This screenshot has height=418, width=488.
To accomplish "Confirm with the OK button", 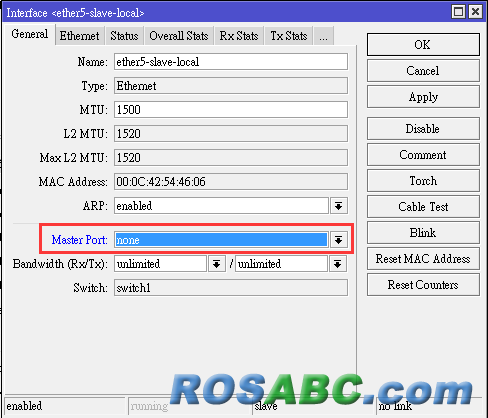I will pos(423,44).
